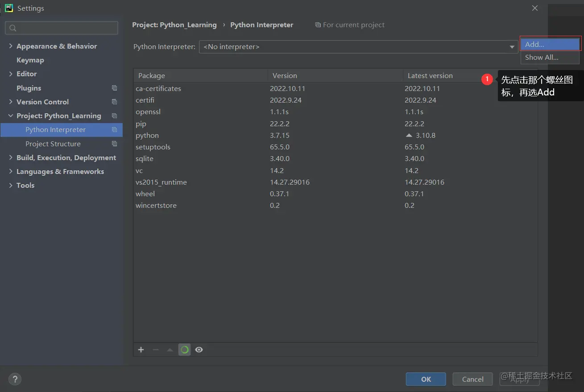The height and width of the screenshot is (392, 584).
Task: Click the help question mark icon
Action: 15,379
